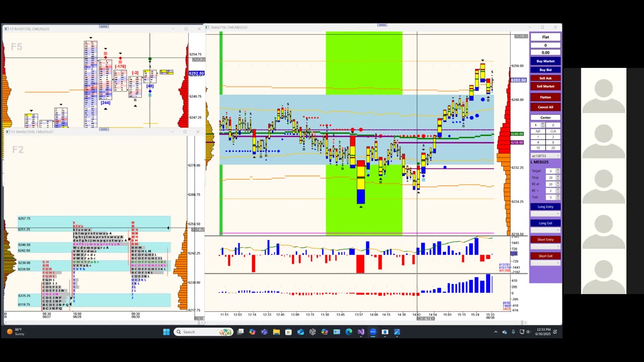Click the Sell Market button
The width and height of the screenshot is (644, 362).
pyautogui.click(x=545, y=86)
